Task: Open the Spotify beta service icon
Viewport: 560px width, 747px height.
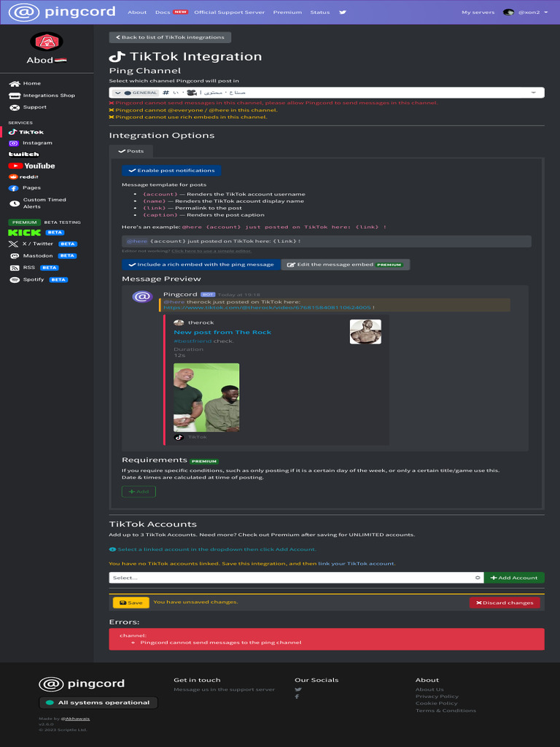Action: pyautogui.click(x=15, y=279)
